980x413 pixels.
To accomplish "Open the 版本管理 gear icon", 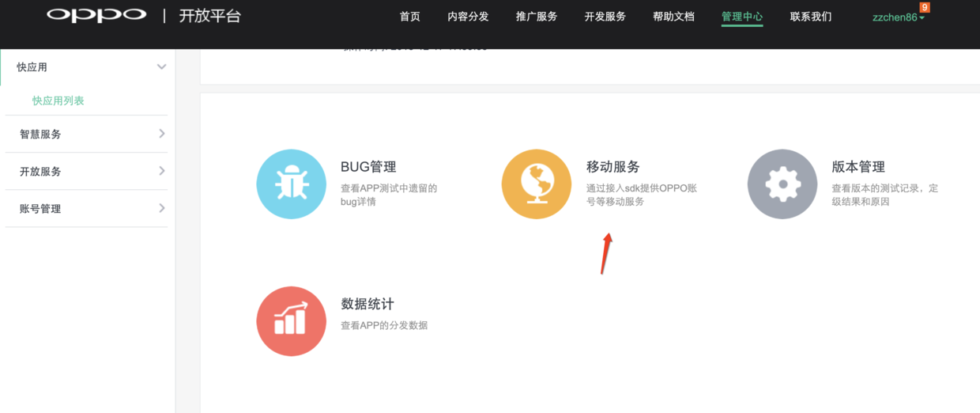I will (782, 184).
